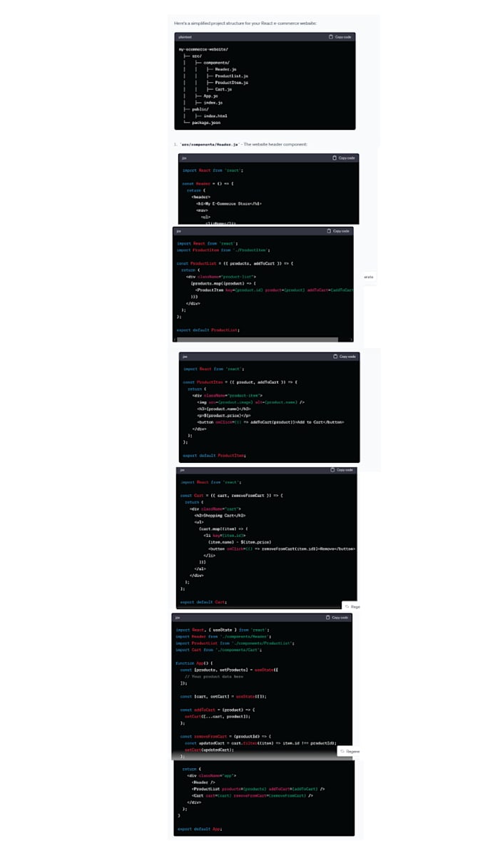
Task: Click the line '<p>${product.price}</p>'
Action: click(x=224, y=415)
